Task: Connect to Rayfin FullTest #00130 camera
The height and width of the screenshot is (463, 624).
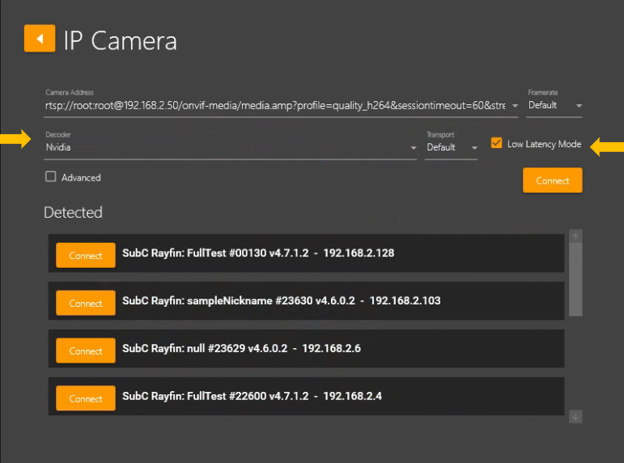Action: point(85,255)
